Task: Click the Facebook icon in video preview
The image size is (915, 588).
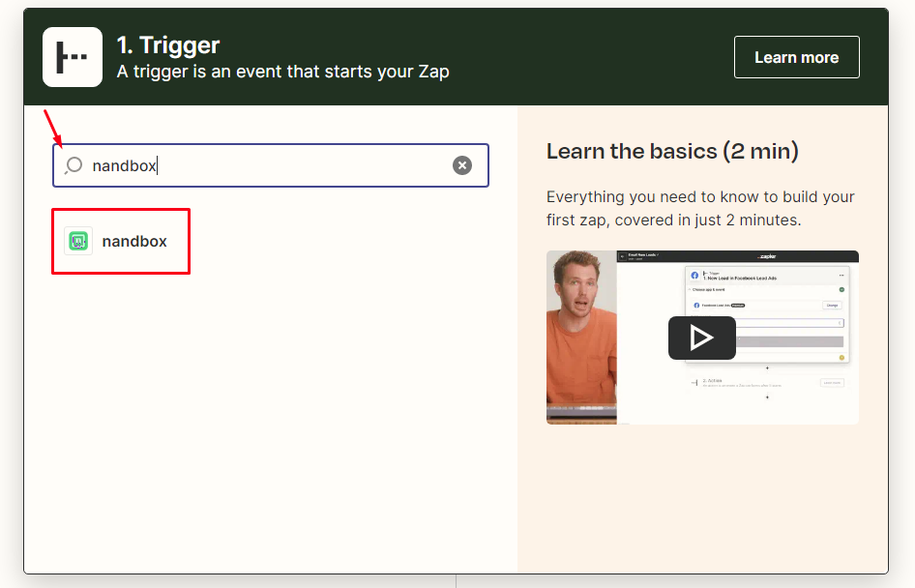Action: pyautogui.click(x=694, y=276)
